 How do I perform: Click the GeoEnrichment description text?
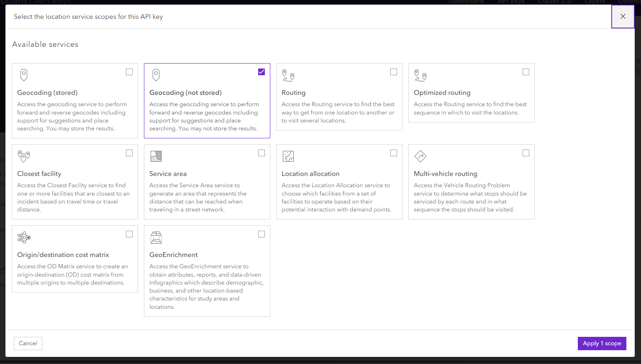click(x=207, y=287)
